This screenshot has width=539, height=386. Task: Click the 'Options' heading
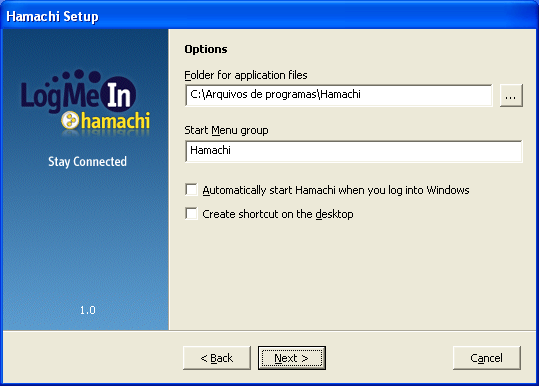206,49
